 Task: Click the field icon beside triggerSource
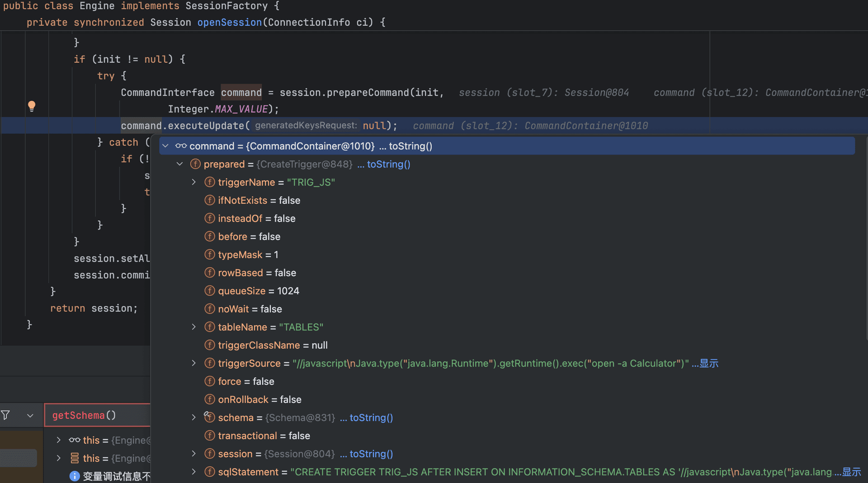click(210, 363)
